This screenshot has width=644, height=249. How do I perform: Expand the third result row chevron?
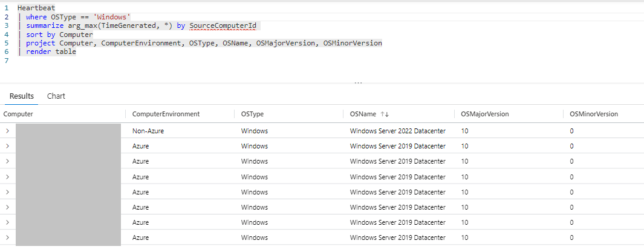point(7,161)
